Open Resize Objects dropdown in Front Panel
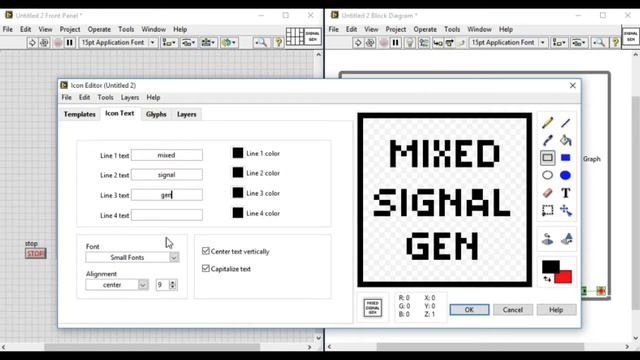The width and height of the screenshot is (640, 360). [208, 42]
